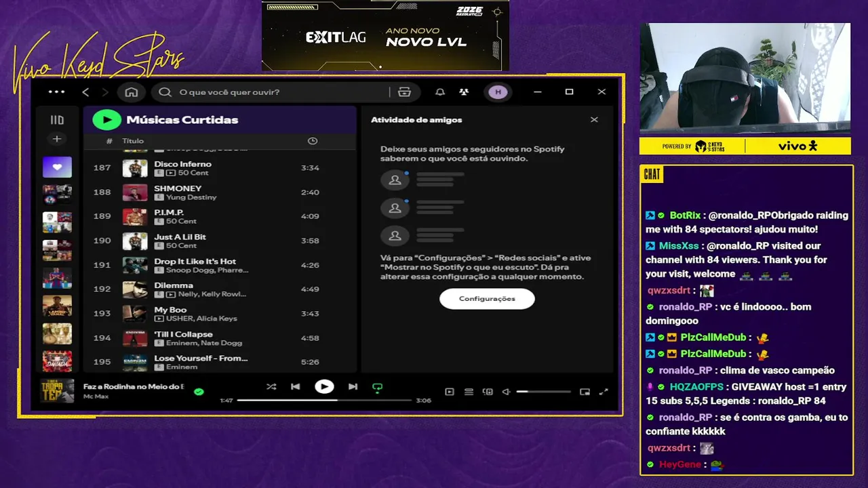Close the Atividade de amigos panel
This screenshot has width=868, height=488.
coord(594,120)
